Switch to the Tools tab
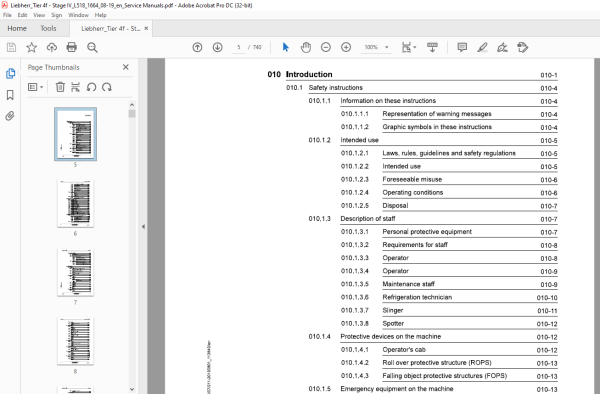600x394 pixels. tap(48, 28)
